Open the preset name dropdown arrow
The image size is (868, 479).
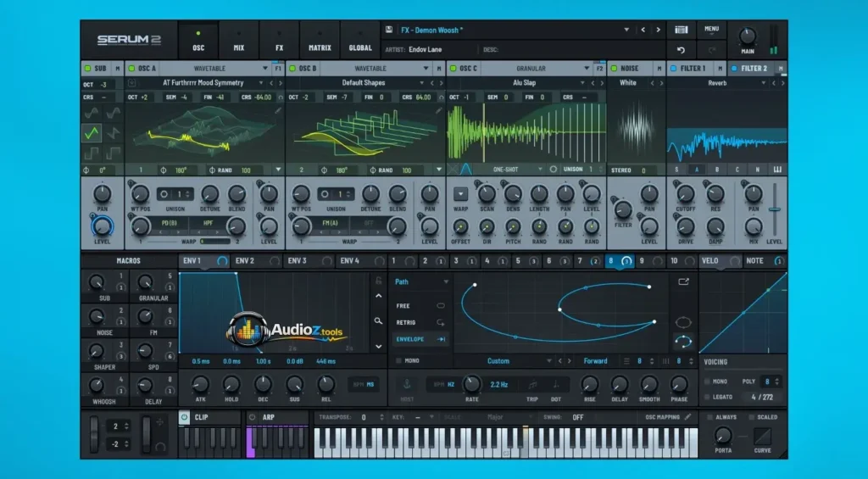pyautogui.click(x=626, y=30)
